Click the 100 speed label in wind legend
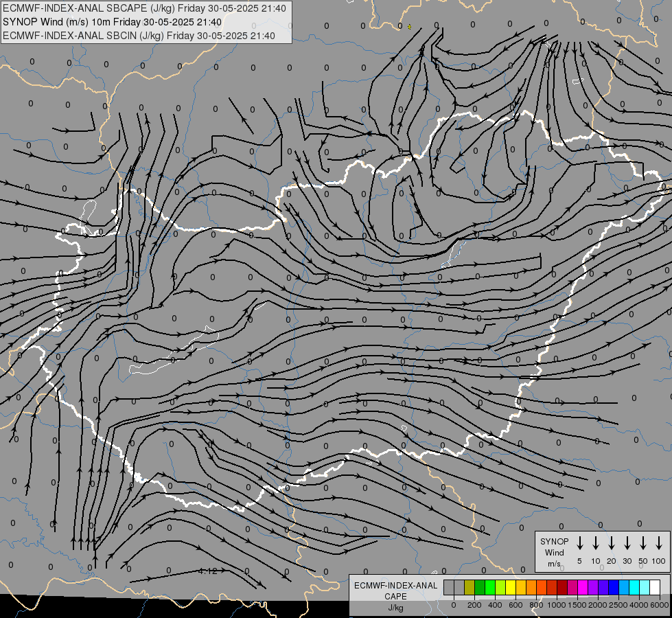 pos(659,561)
